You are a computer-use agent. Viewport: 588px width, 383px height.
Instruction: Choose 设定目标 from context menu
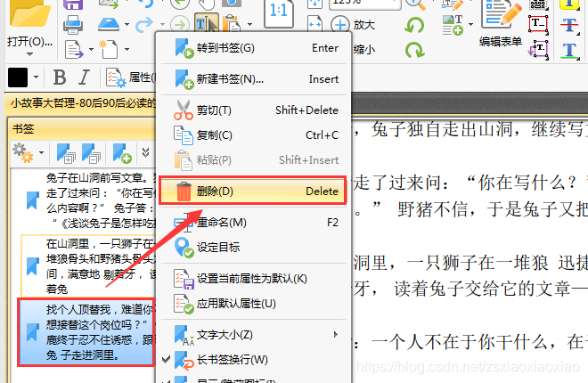pyautogui.click(x=253, y=248)
